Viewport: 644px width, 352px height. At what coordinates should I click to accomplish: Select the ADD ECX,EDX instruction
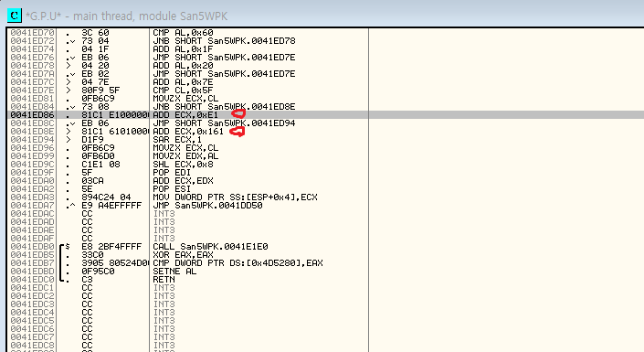pyautogui.click(x=183, y=180)
